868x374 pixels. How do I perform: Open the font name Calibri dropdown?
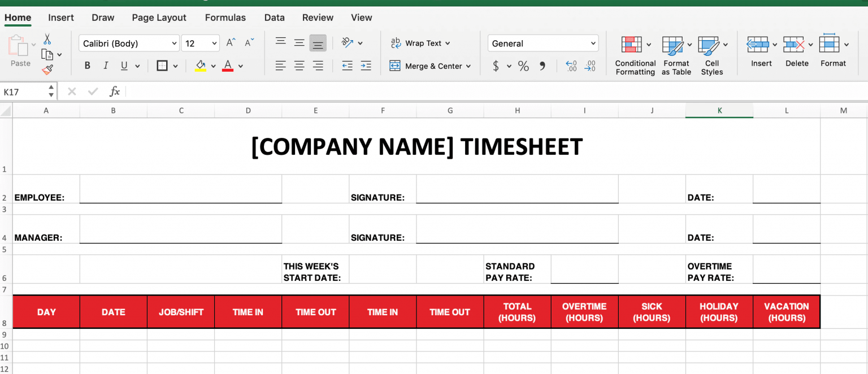(129, 44)
